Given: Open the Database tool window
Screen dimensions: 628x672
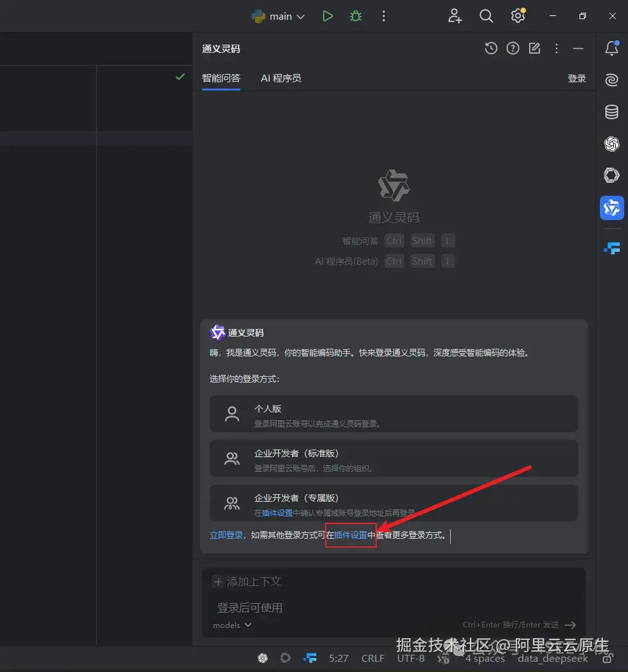Looking at the screenshot, I should [611, 112].
